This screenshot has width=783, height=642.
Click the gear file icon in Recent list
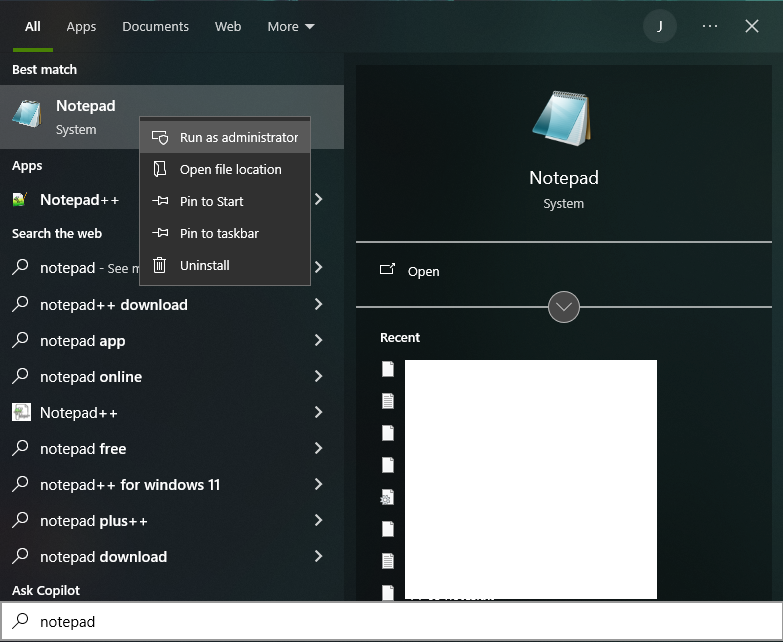point(387,497)
